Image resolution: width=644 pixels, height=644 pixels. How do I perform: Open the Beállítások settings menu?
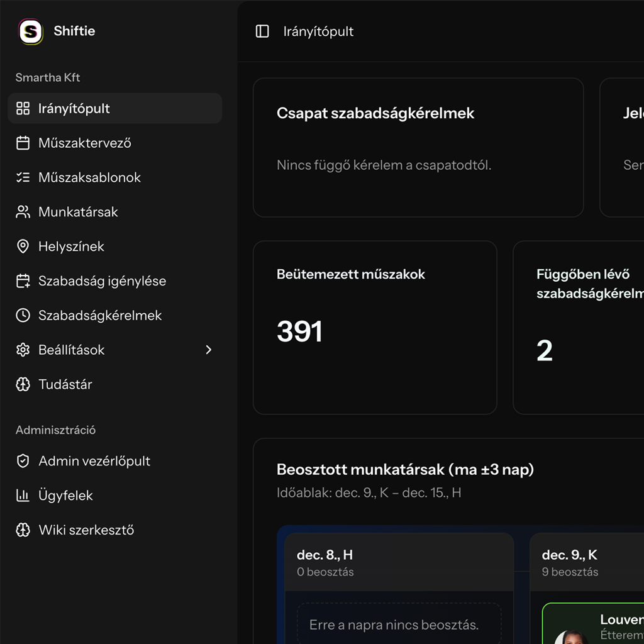tap(72, 350)
